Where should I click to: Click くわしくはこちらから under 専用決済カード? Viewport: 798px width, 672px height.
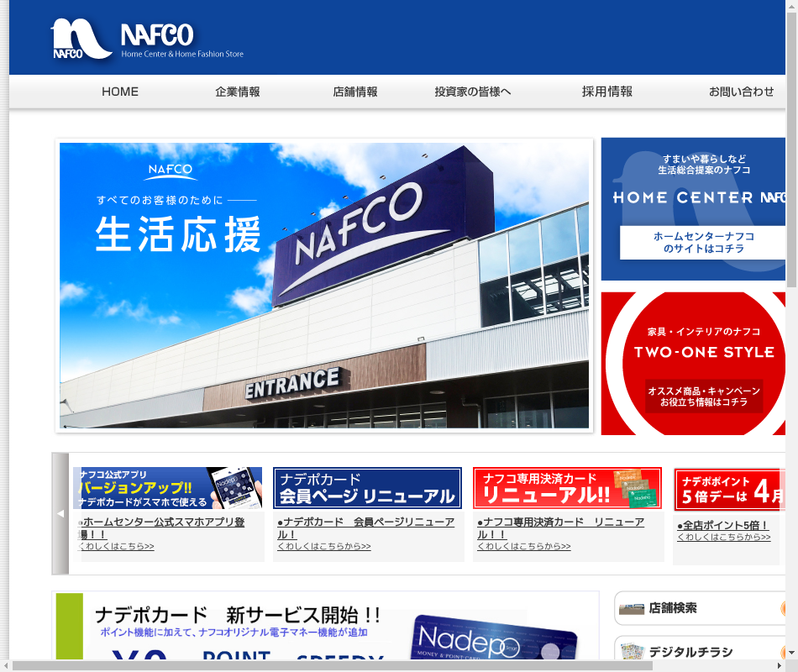click(x=523, y=546)
